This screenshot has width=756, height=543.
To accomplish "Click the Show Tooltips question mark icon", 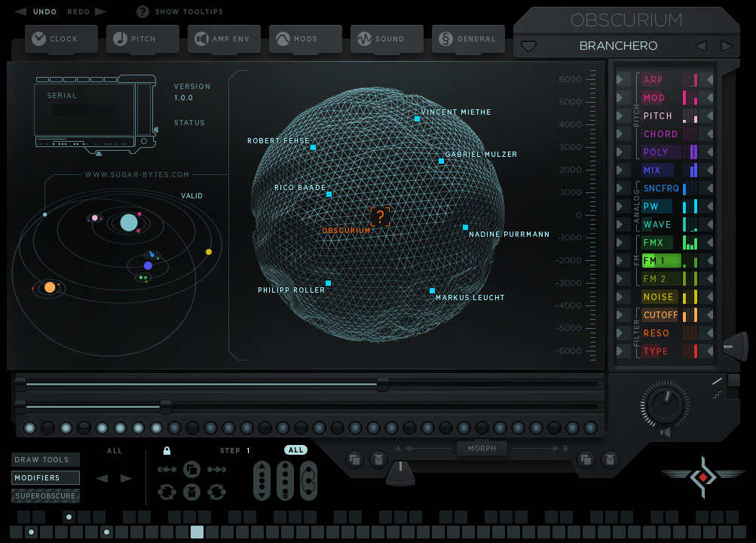I will [142, 11].
